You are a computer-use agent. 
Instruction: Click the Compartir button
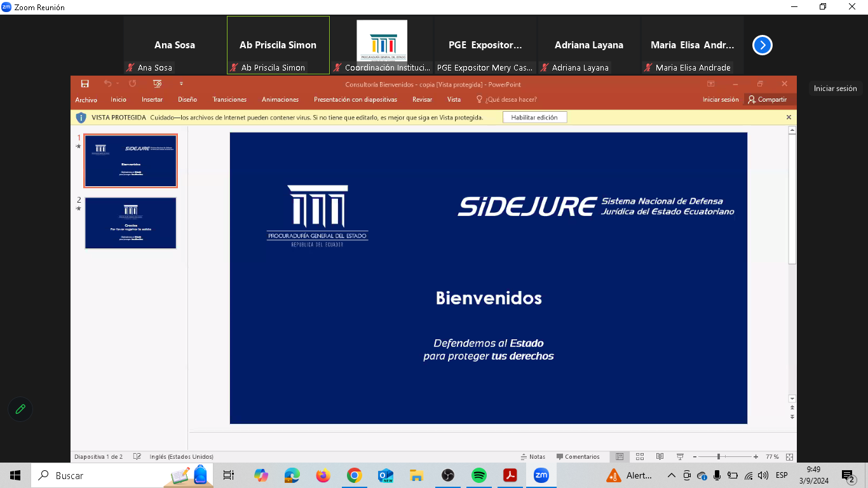click(768, 100)
